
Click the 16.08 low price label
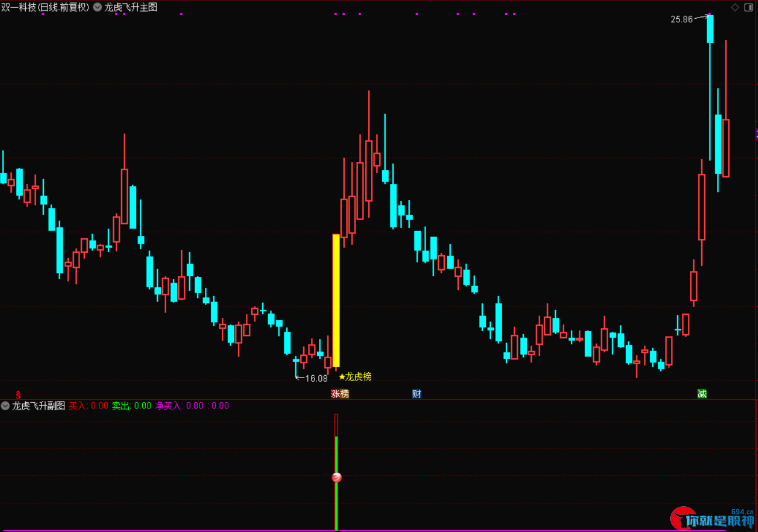(317, 379)
